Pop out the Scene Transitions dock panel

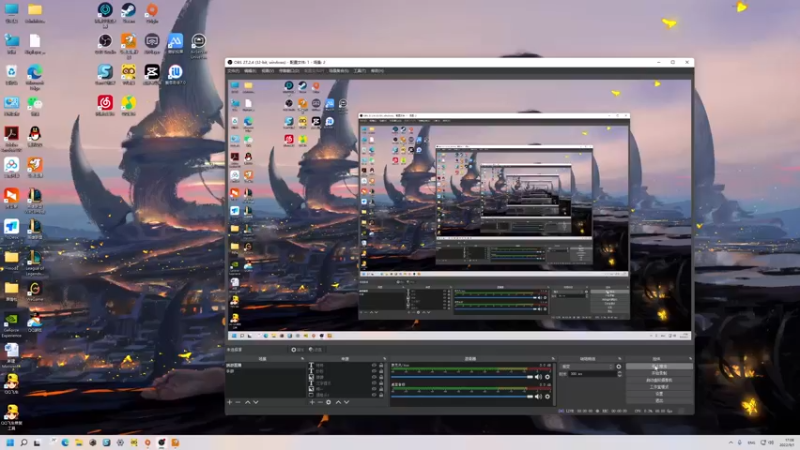(619, 359)
